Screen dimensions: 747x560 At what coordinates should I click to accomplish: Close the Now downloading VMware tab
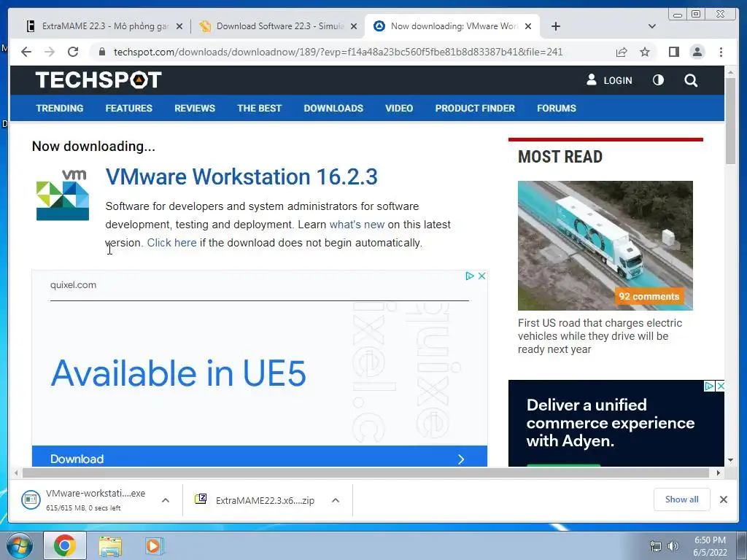click(528, 26)
